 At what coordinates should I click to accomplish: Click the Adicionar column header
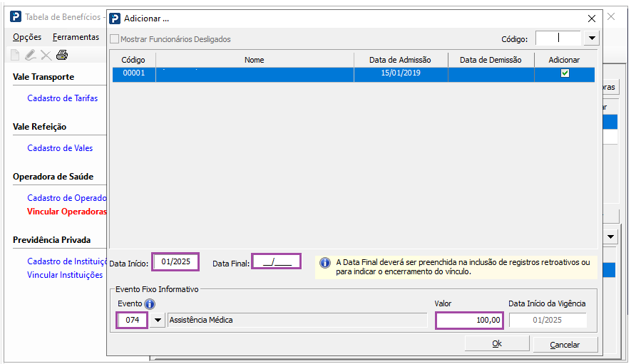coord(564,60)
